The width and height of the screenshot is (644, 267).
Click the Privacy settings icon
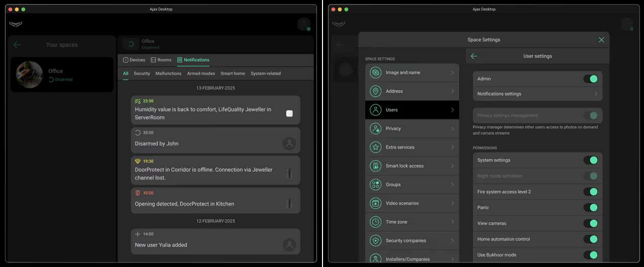click(375, 128)
